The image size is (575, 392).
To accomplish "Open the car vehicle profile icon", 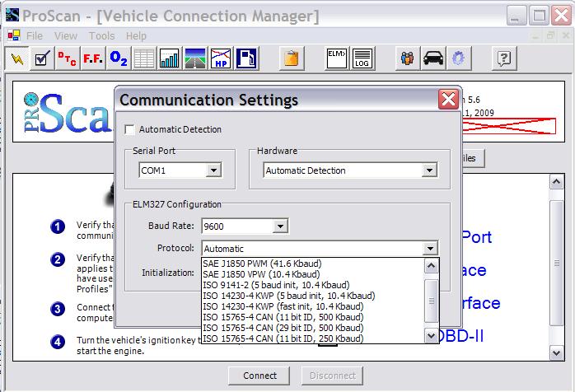I will coord(433,58).
